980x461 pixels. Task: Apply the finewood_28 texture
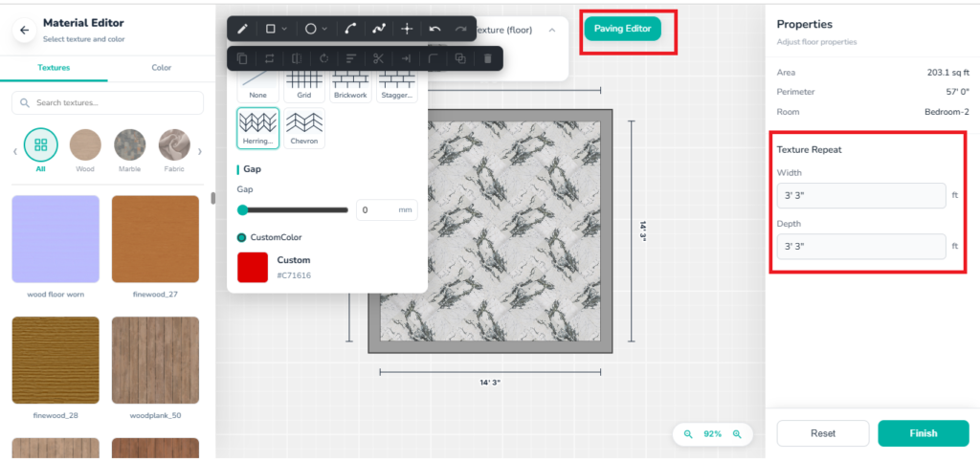(56, 361)
